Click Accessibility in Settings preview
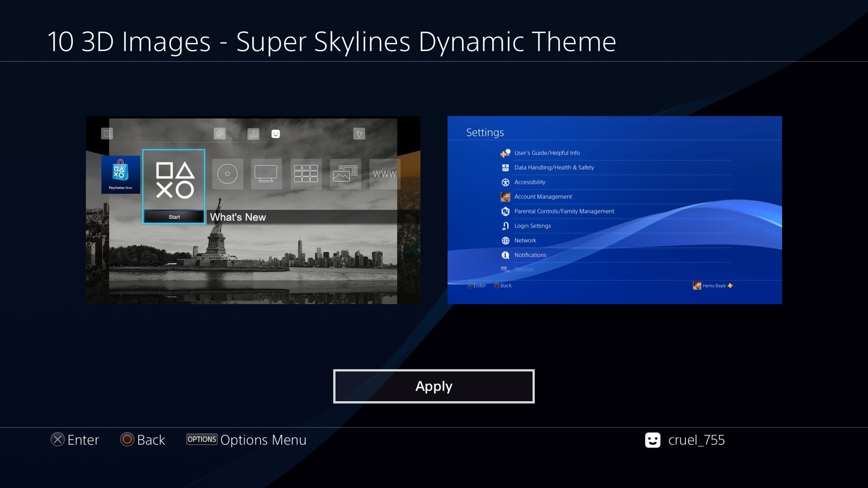The image size is (868, 488). 529,182
